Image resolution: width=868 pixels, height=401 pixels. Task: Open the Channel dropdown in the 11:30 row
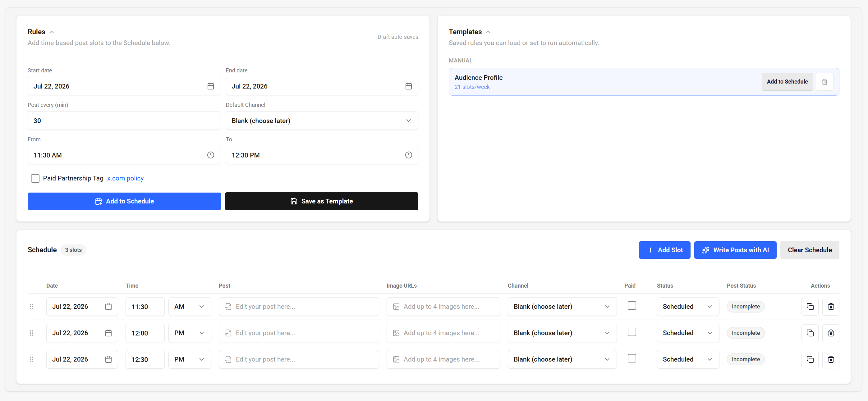pyautogui.click(x=562, y=307)
